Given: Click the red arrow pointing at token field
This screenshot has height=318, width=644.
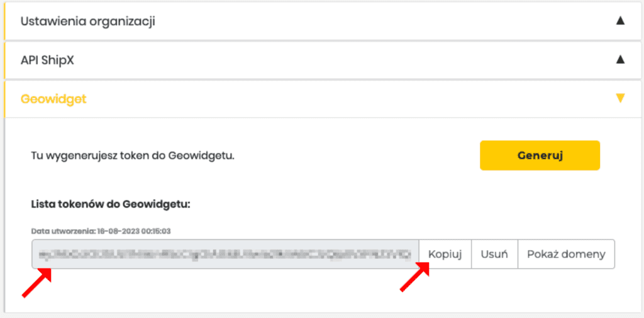Looking at the screenshot, I should point(36,282).
